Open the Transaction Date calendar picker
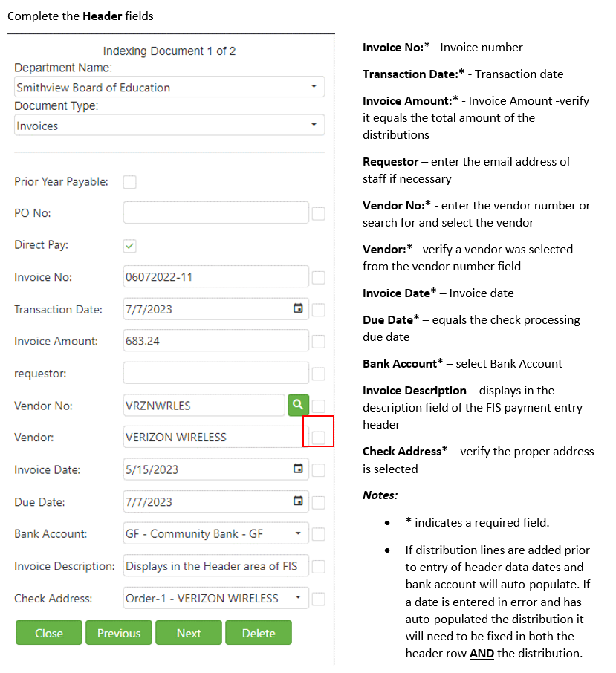Viewport: 616px width, 673px height. point(298,309)
